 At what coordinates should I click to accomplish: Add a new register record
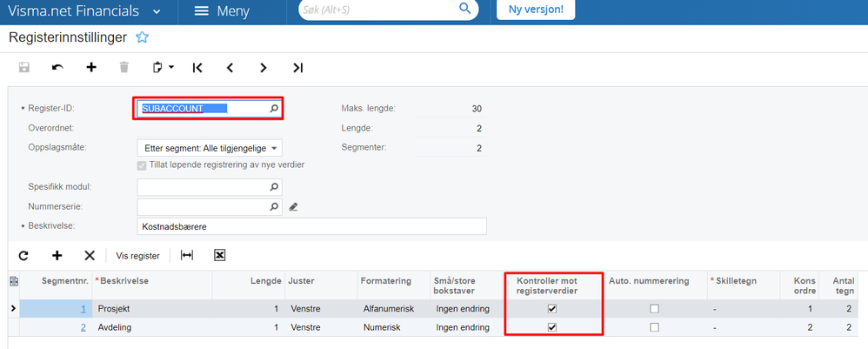click(x=90, y=67)
